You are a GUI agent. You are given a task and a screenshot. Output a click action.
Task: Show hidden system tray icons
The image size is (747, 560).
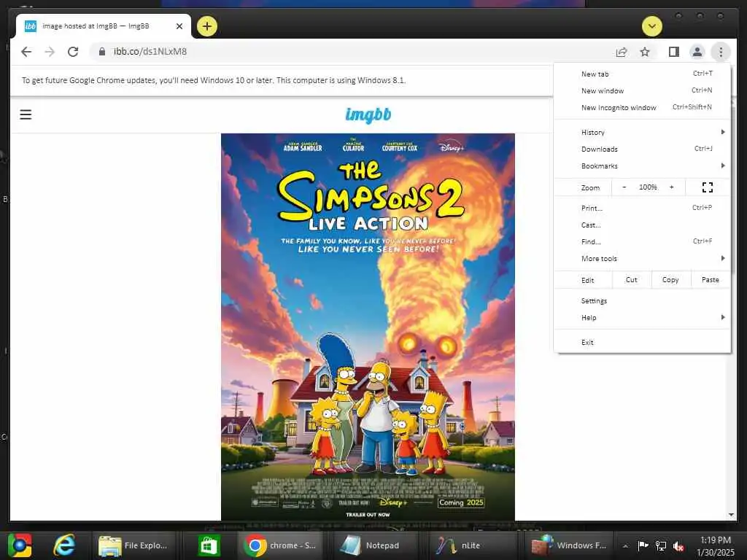(625, 546)
